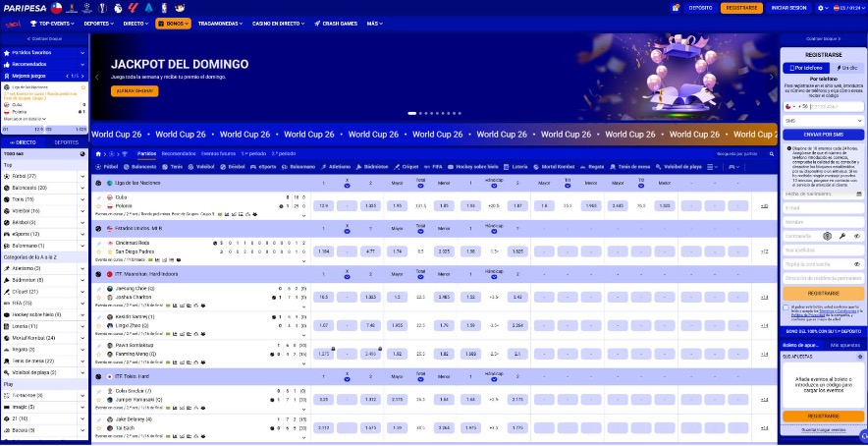This screenshot has width=868, height=446.
Task: Select Un clic registration option
Action: (x=847, y=68)
